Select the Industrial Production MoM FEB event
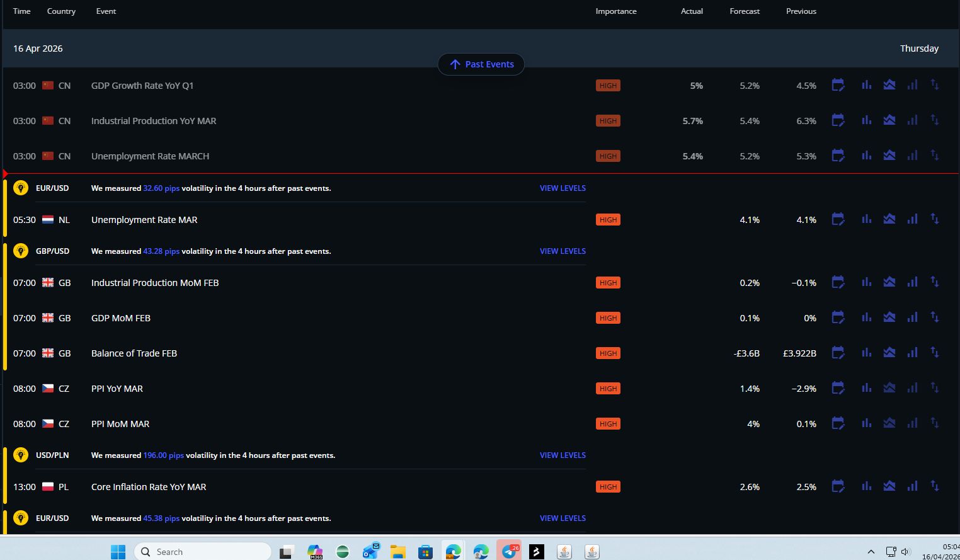 (155, 283)
